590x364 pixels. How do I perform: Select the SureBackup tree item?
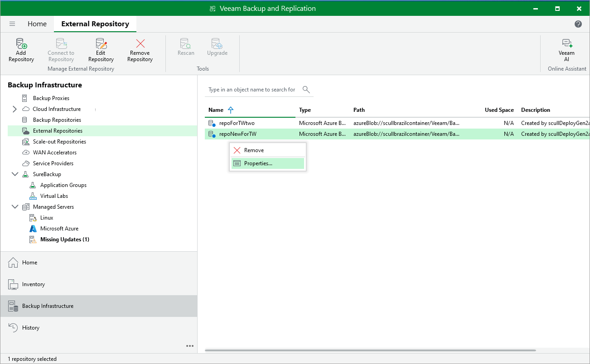(x=47, y=174)
